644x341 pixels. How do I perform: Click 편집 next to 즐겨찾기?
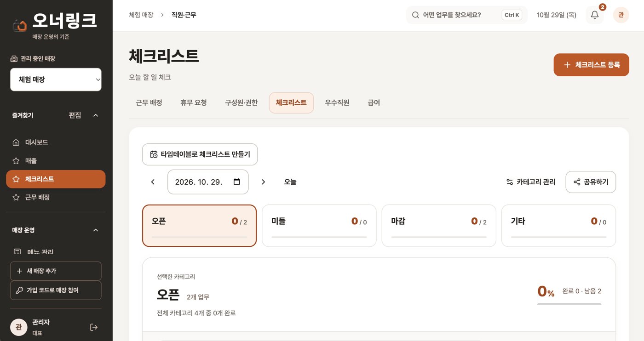coord(75,115)
